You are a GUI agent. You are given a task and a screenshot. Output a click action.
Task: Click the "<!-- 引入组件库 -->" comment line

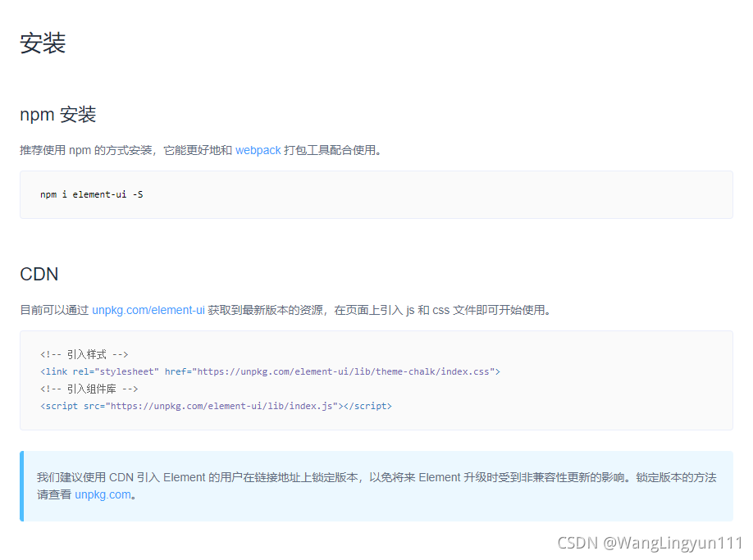pyautogui.click(x=89, y=389)
